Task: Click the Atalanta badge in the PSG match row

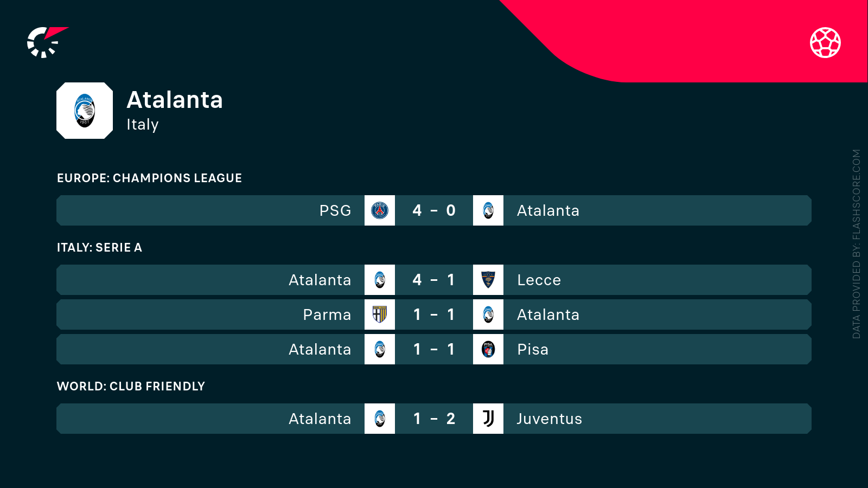Action: click(x=488, y=210)
